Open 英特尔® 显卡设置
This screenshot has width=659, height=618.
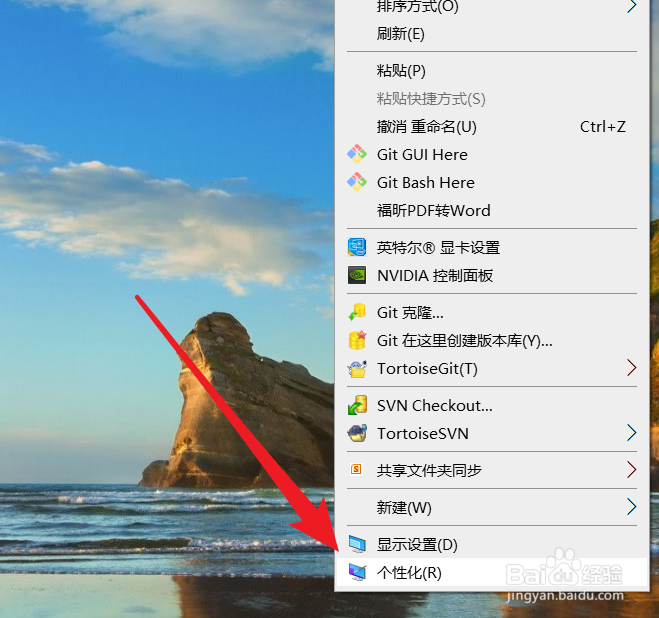pos(492,247)
